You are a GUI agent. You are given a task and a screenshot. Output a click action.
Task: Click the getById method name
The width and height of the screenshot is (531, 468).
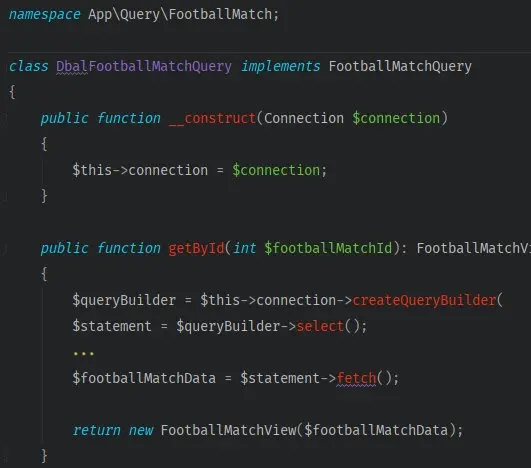196,248
